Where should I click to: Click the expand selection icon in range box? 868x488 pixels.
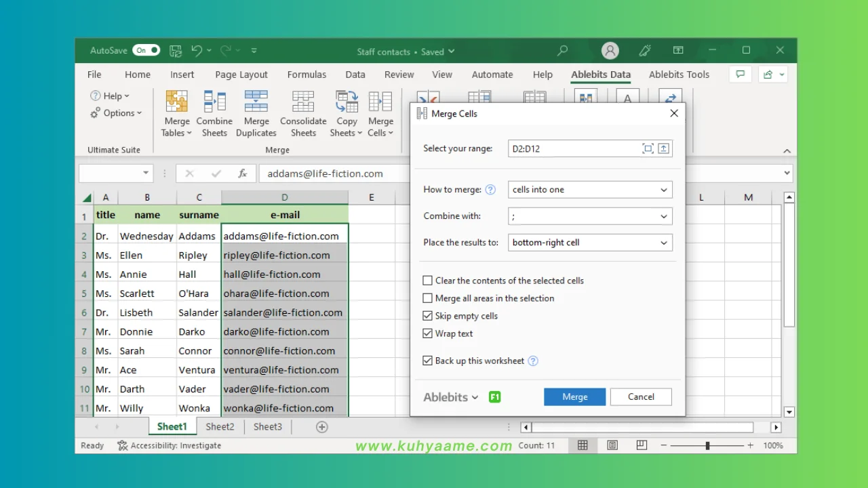click(648, 148)
